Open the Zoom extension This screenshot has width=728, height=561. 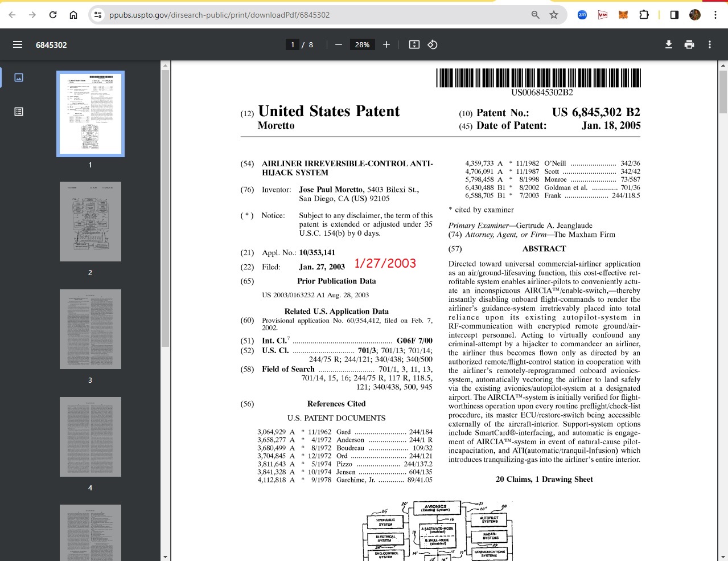click(582, 15)
